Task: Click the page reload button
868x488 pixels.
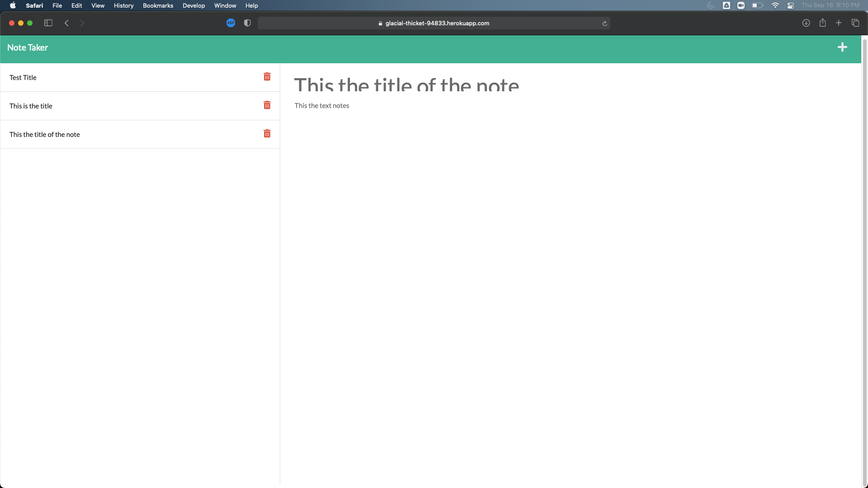Action: coord(605,23)
